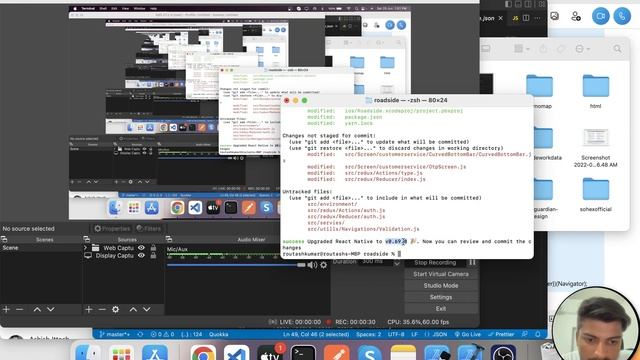Open OBS from the Dock
This screenshot has width=640, height=360.
click(x=503, y=353)
